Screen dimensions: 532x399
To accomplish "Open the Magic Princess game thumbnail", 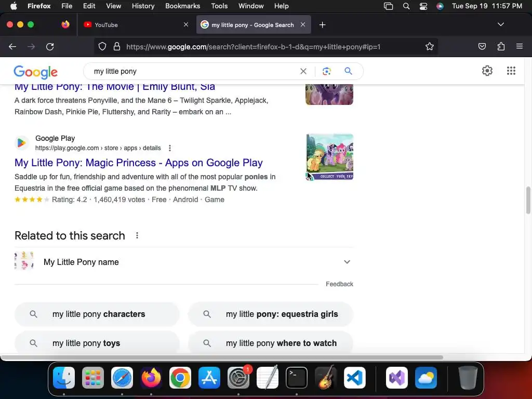I will click(x=329, y=157).
